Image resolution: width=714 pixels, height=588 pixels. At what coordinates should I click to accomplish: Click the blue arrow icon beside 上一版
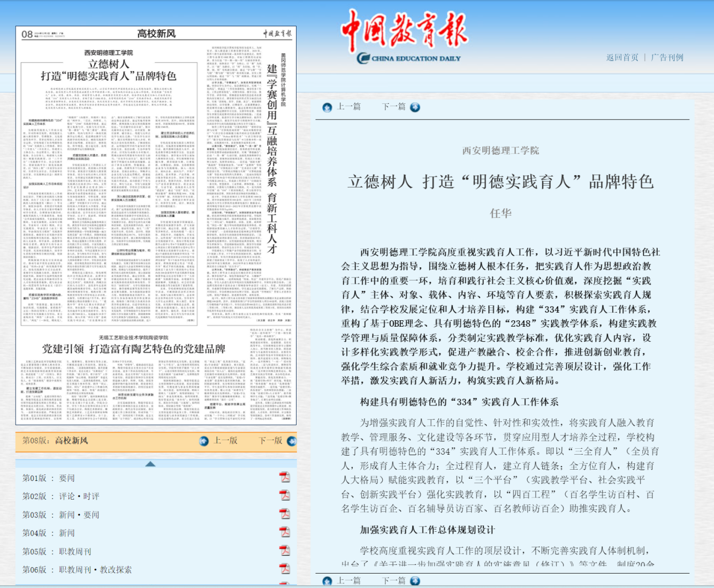pyautogui.click(x=203, y=441)
